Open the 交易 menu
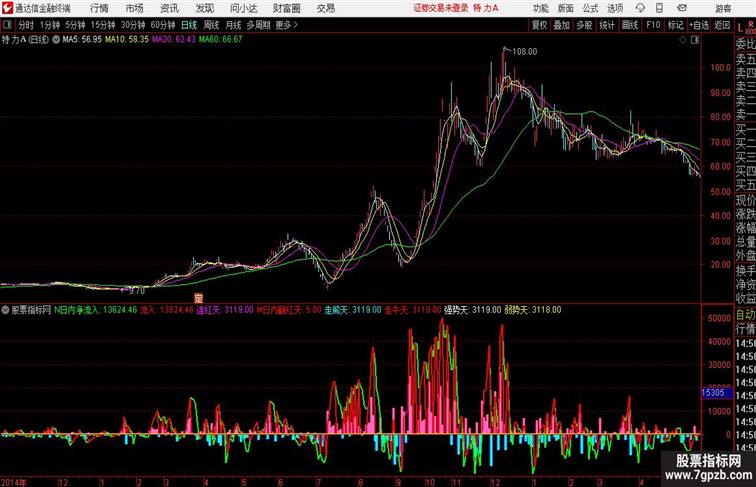 click(x=325, y=8)
